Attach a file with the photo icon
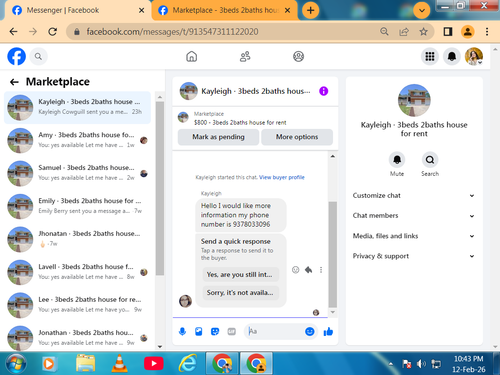The height and width of the screenshot is (375, 500). coord(199,331)
